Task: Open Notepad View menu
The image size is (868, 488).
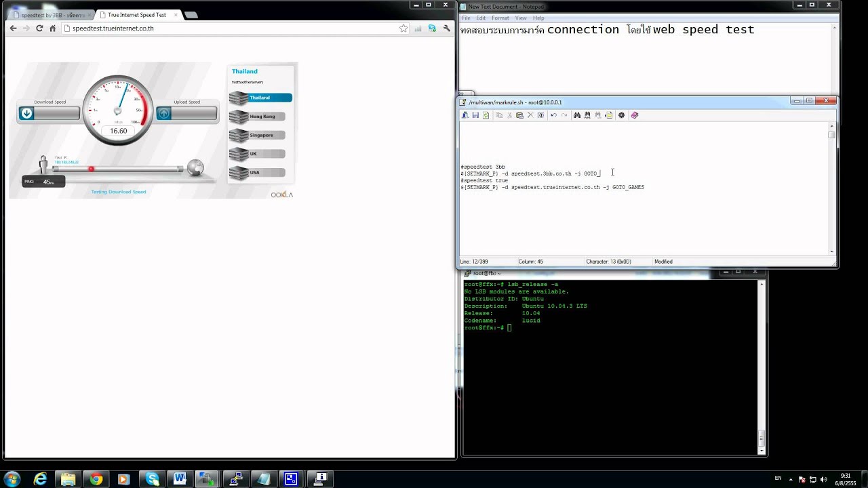Action: 521,18
